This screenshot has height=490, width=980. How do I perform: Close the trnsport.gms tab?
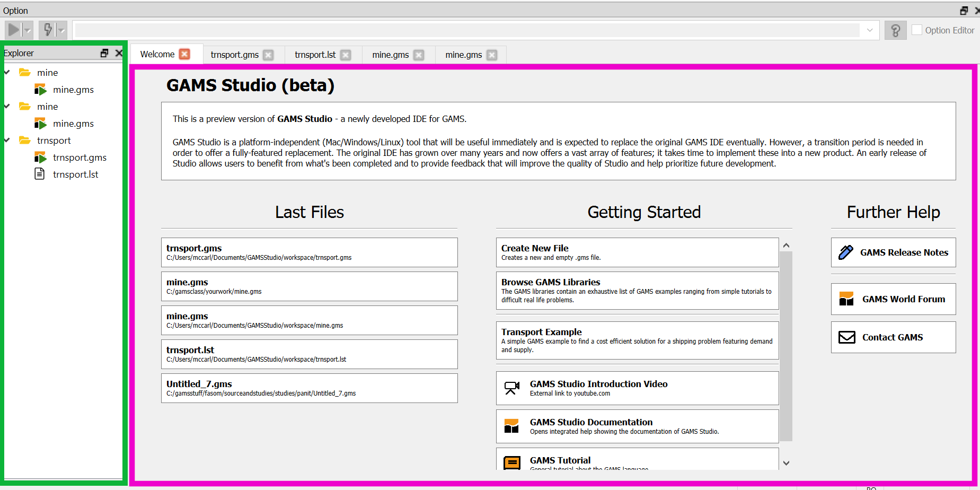269,55
